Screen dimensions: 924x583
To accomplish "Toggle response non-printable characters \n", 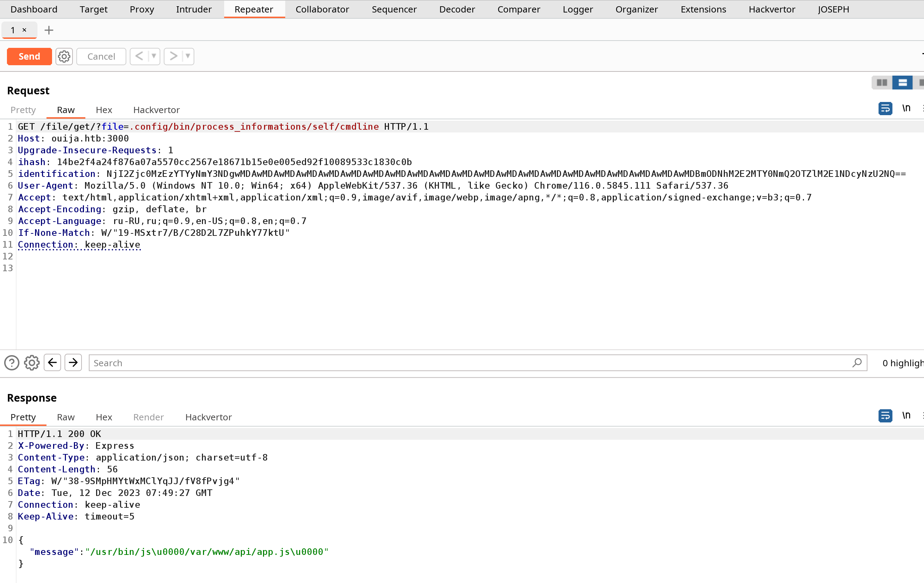I will point(906,416).
